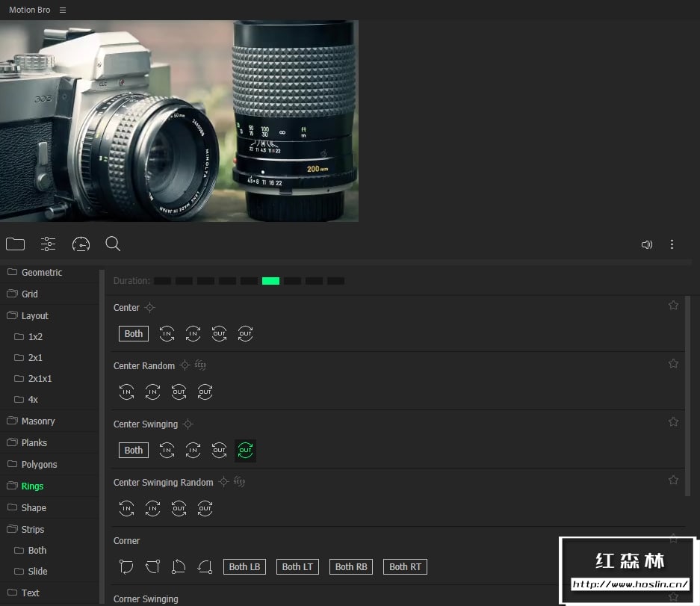Apply Center Swinging Random clockwise IN preset

152,509
